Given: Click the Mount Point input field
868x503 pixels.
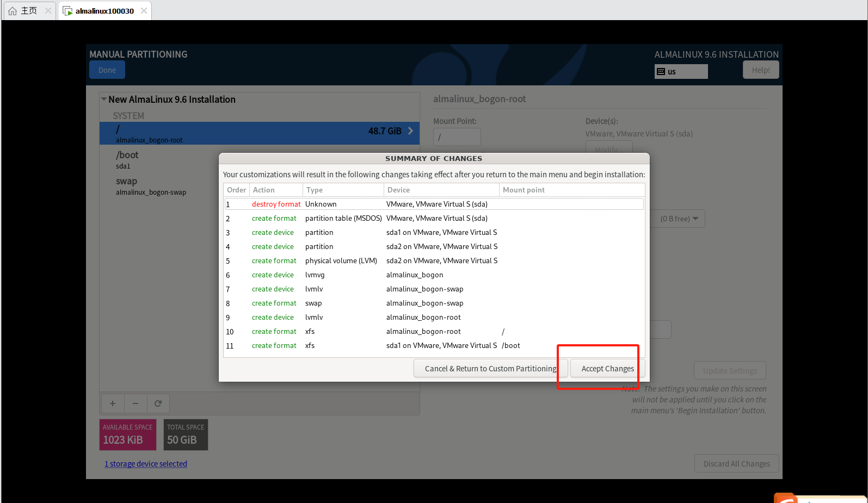Looking at the screenshot, I should click(457, 137).
